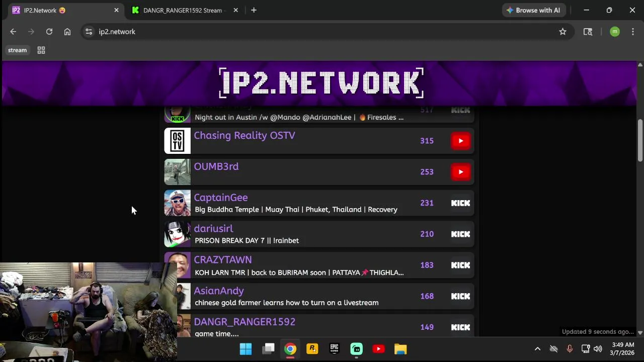This screenshot has width=644, height=362.
Task: Click the Big Buddha Temple stream title
Action: 296,210
